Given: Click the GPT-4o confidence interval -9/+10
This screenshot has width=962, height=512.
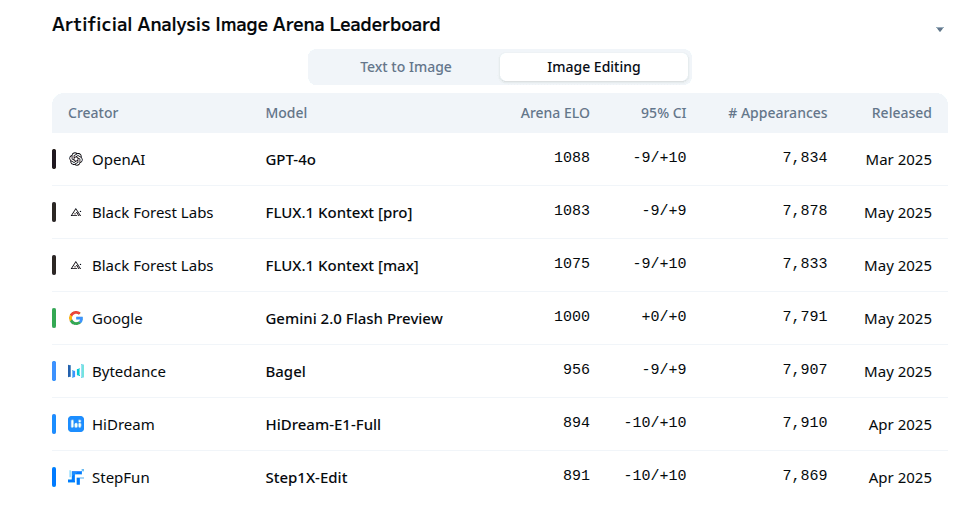Looking at the screenshot, I should pos(660,158).
